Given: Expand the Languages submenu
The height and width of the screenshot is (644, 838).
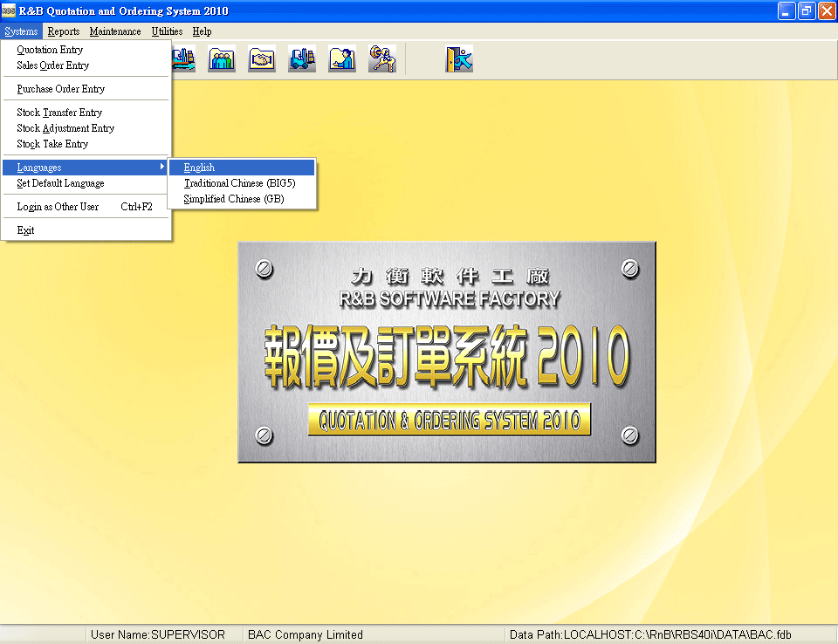Looking at the screenshot, I should (86, 168).
